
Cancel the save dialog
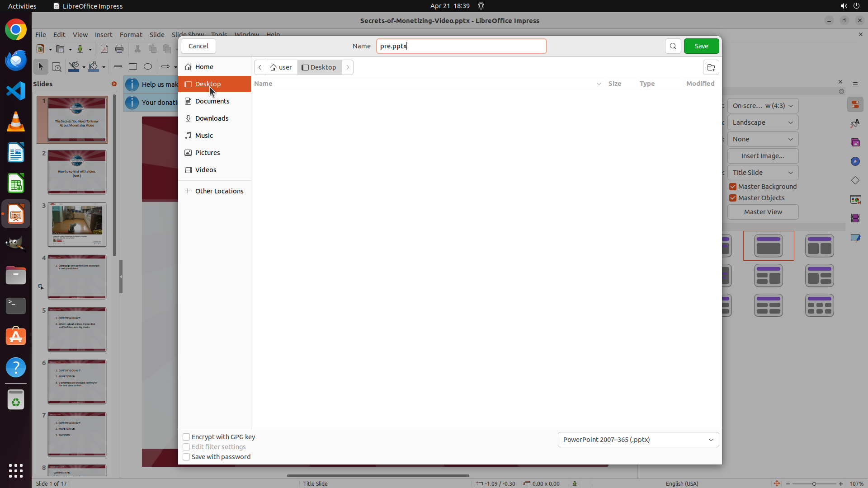pyautogui.click(x=198, y=46)
